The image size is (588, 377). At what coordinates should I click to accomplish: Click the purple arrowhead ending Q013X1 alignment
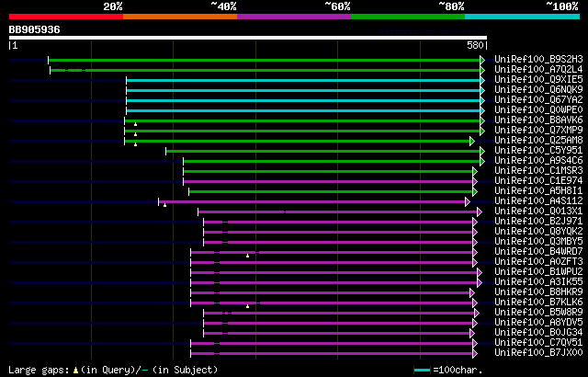tap(480, 211)
